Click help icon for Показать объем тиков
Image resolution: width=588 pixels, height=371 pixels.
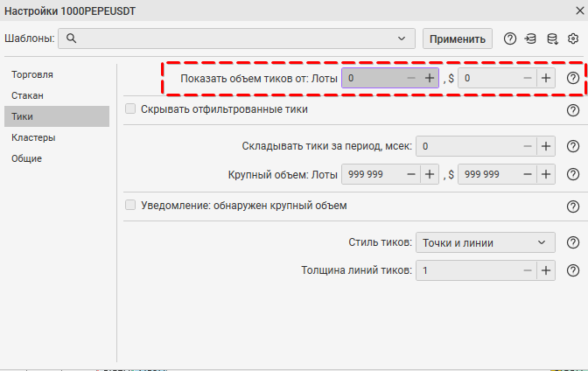click(573, 79)
